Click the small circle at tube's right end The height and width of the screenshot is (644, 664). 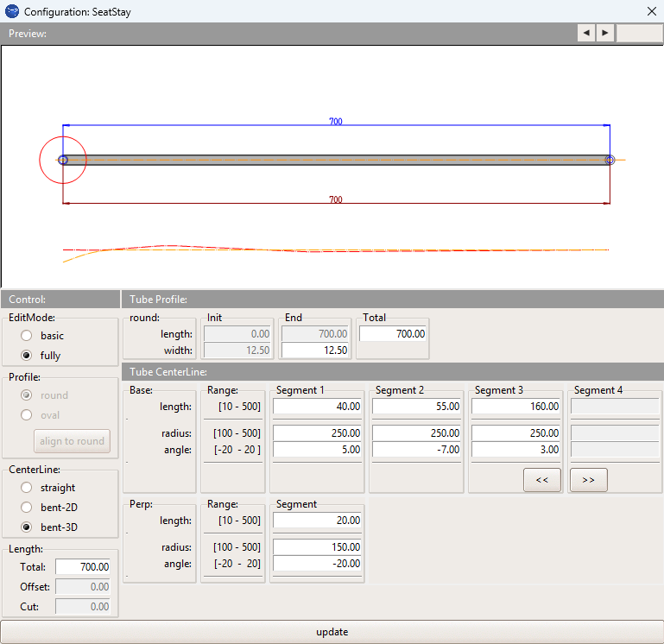610,160
